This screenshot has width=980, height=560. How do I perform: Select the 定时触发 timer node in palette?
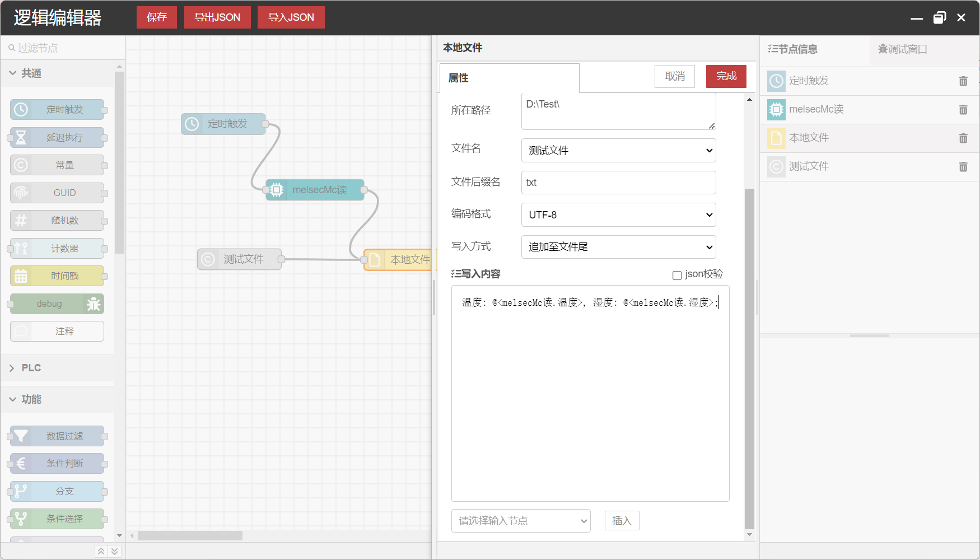tap(57, 110)
